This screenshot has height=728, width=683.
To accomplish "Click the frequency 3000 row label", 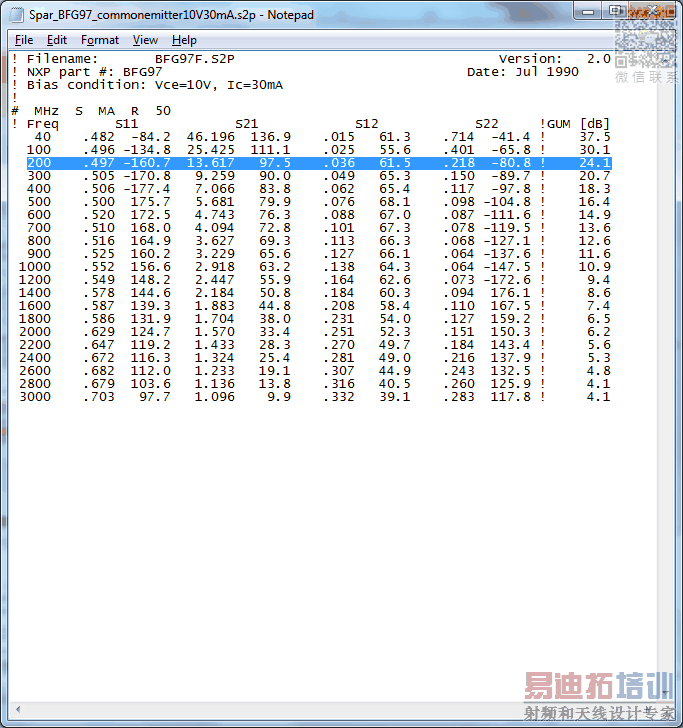I will [x=35, y=397].
